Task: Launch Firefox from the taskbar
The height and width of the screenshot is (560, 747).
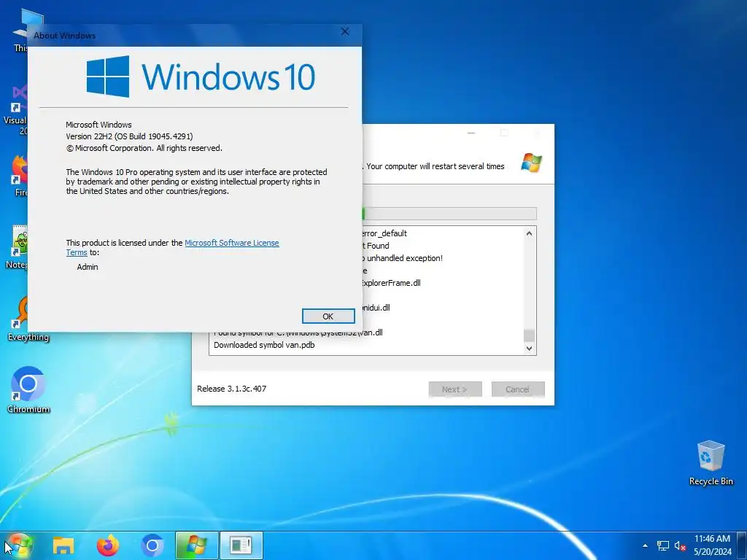Action: [108, 545]
